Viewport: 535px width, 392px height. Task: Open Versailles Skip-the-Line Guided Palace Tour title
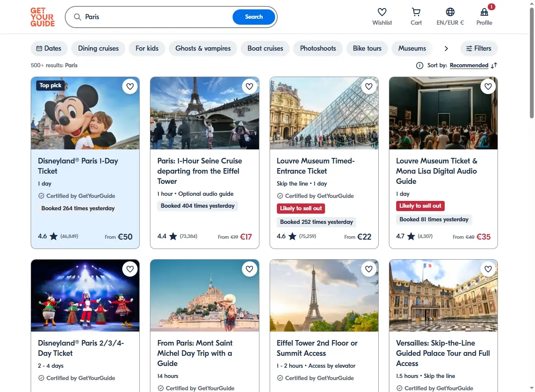click(x=443, y=353)
